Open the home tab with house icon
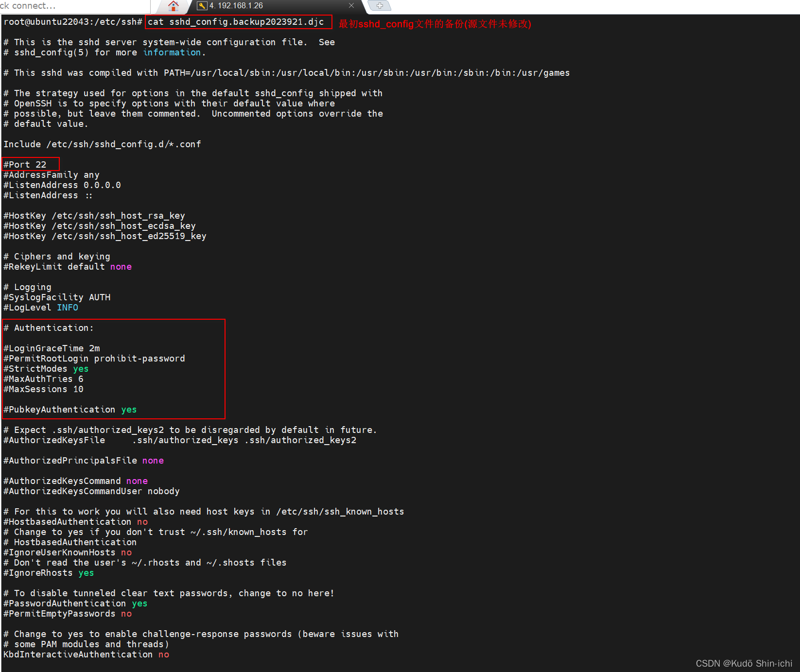This screenshot has height=672, width=800. [x=173, y=6]
